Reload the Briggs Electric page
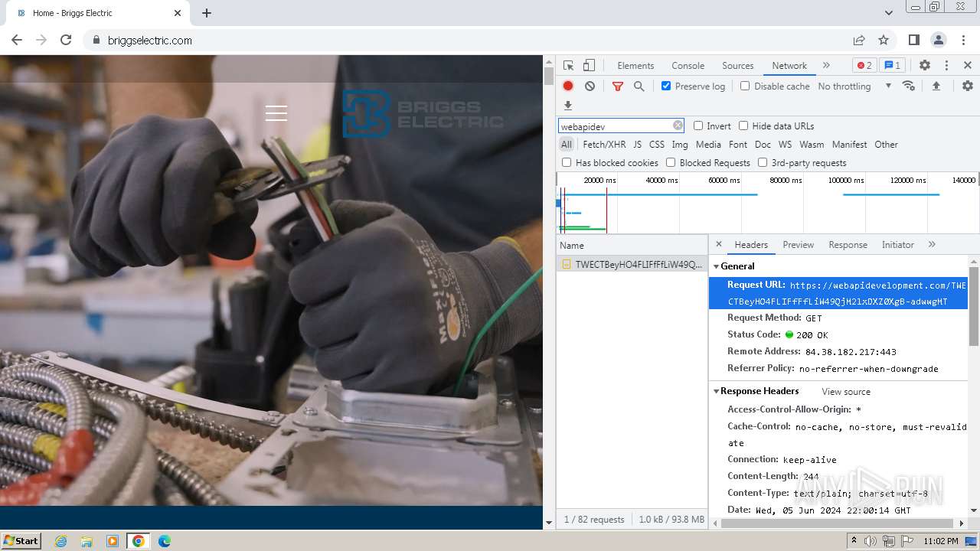 pyautogui.click(x=66, y=40)
